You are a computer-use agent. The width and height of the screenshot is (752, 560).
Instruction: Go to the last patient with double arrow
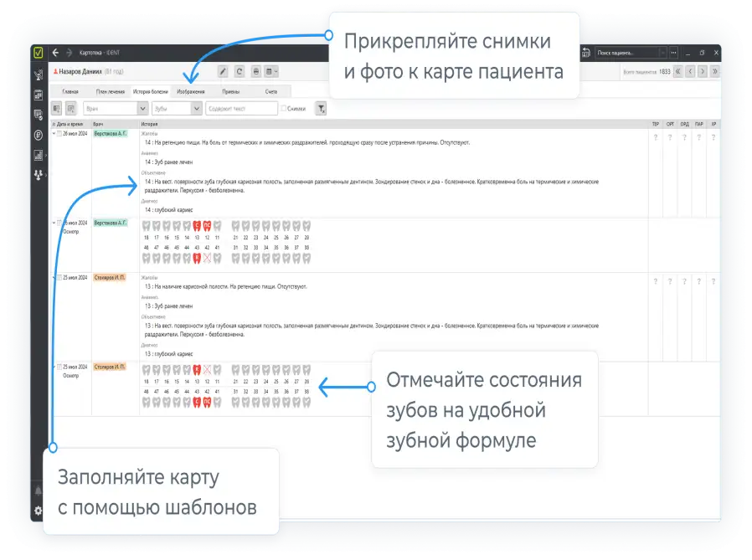pos(714,72)
